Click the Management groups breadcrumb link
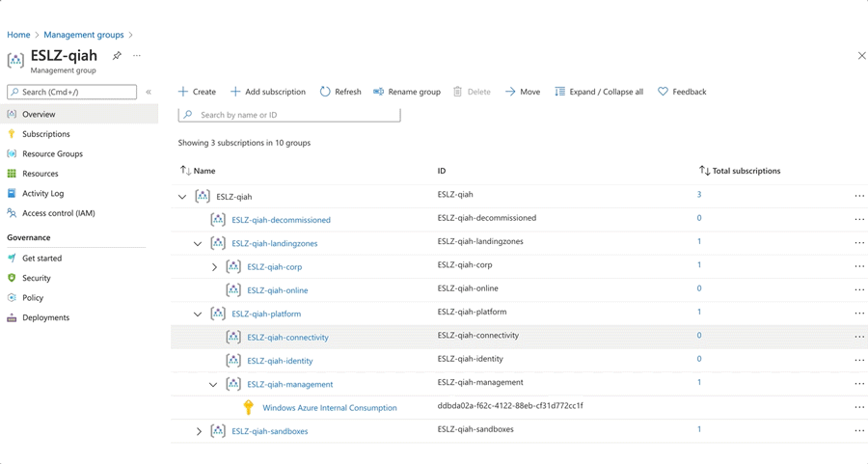Image resolution: width=868 pixels, height=464 pixels. pyautogui.click(x=83, y=35)
